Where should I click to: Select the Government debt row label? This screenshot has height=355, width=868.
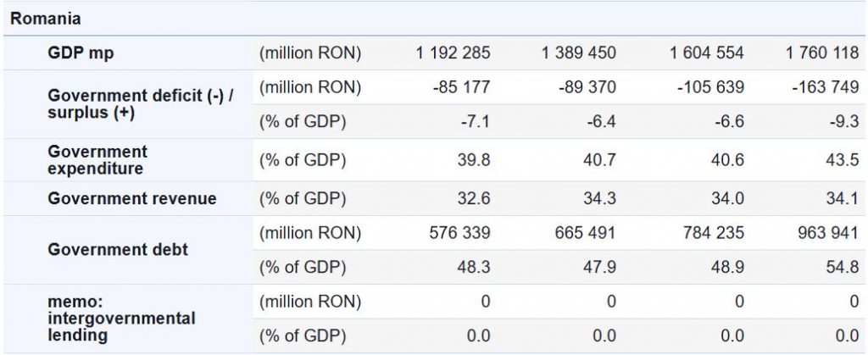pyautogui.click(x=118, y=250)
